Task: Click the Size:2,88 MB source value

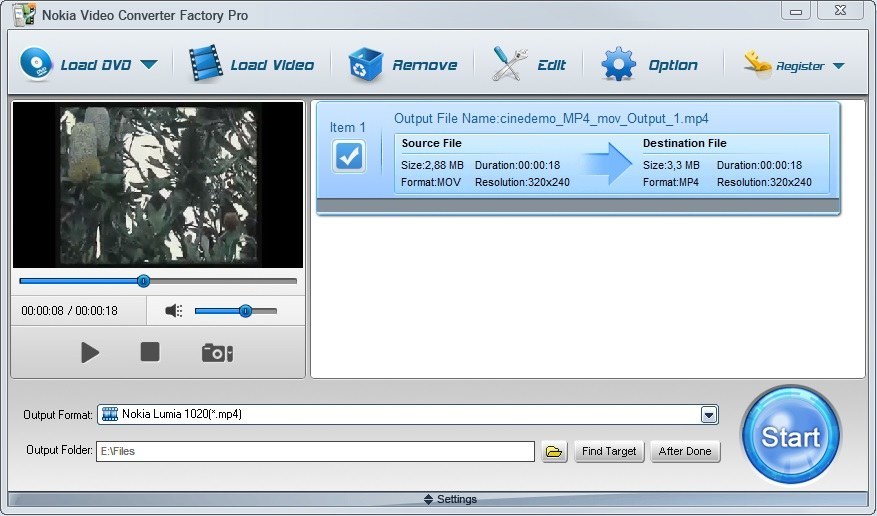Action: (432, 165)
